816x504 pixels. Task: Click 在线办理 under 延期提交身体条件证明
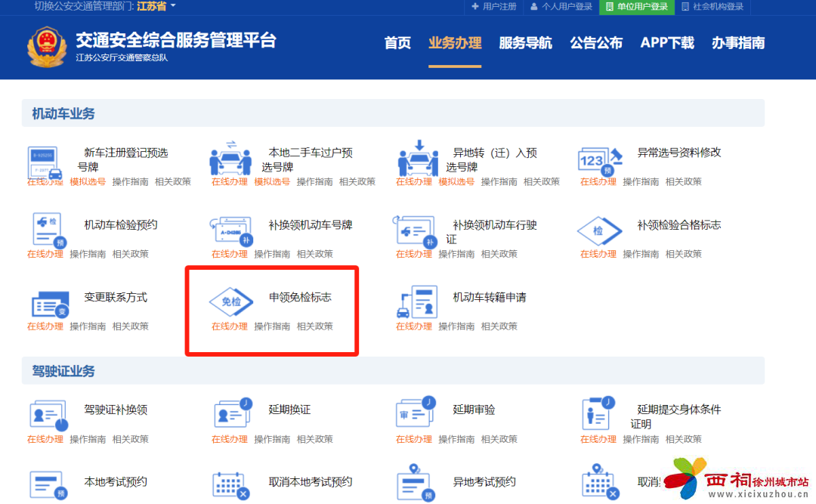[598, 440]
